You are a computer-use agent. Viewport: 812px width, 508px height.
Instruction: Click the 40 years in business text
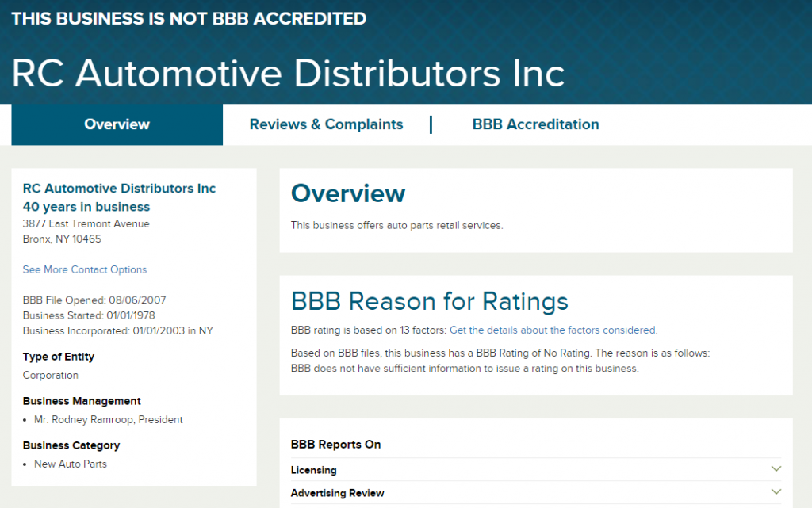86,207
